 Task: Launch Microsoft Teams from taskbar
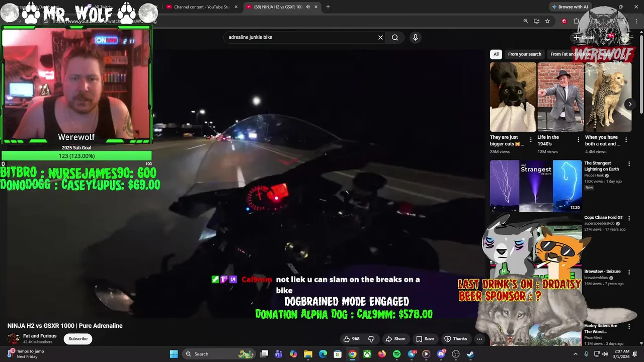[279, 354]
